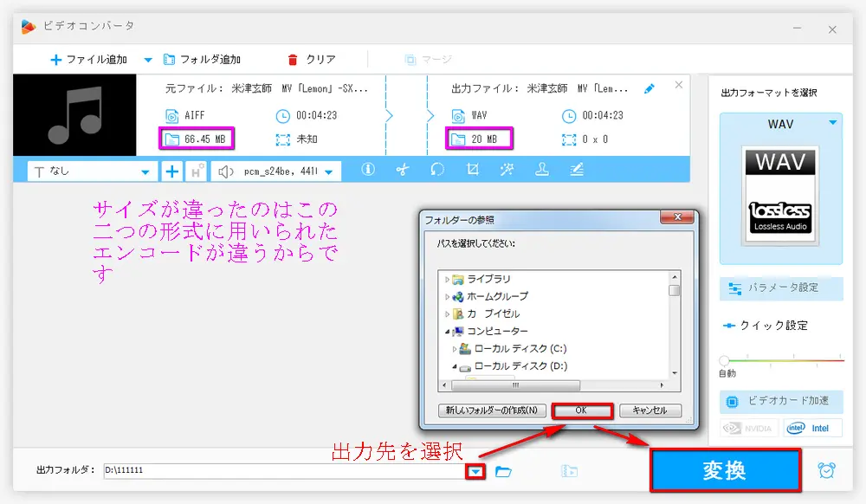
Task: Click the scissors trim icon
Action: point(403,170)
